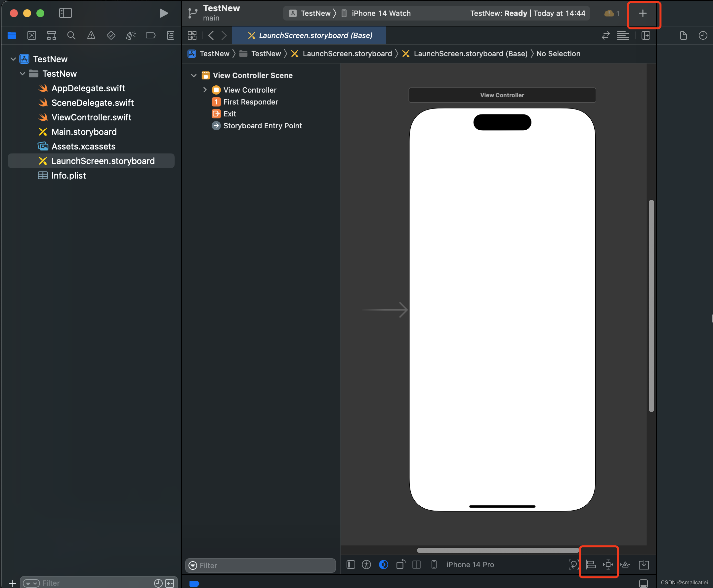Open the Embed In button
This screenshot has width=713, height=588.
(644, 565)
